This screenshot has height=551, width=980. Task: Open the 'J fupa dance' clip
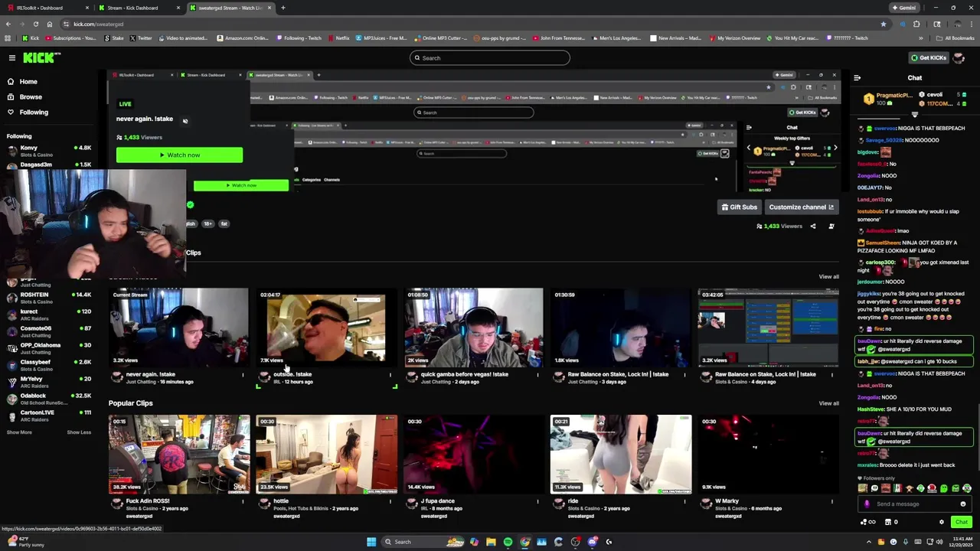(x=473, y=455)
